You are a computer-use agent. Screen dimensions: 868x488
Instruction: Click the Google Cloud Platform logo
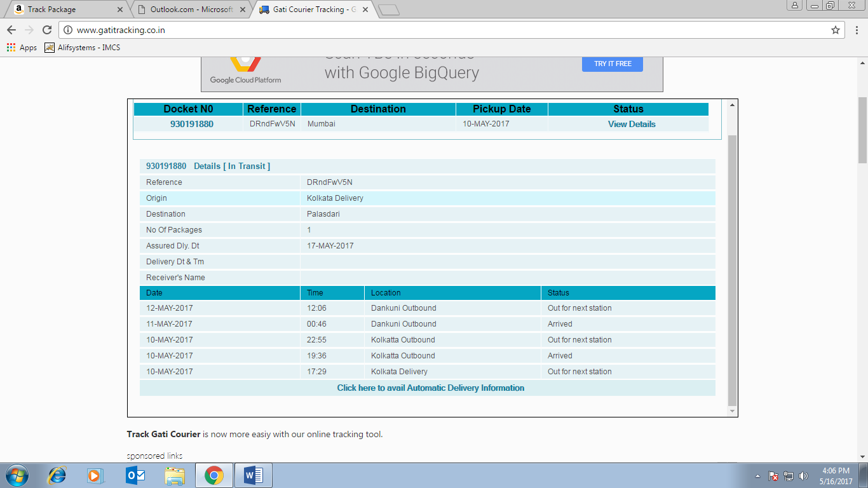pos(245,70)
